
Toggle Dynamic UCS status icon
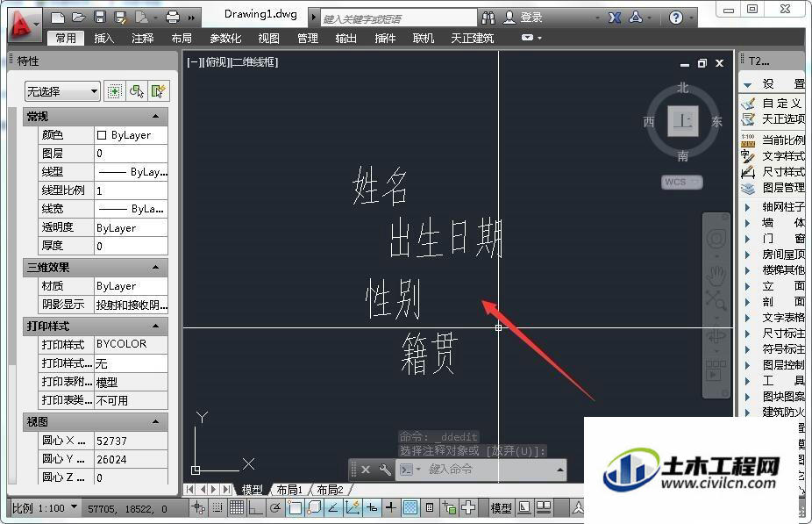tap(353, 508)
